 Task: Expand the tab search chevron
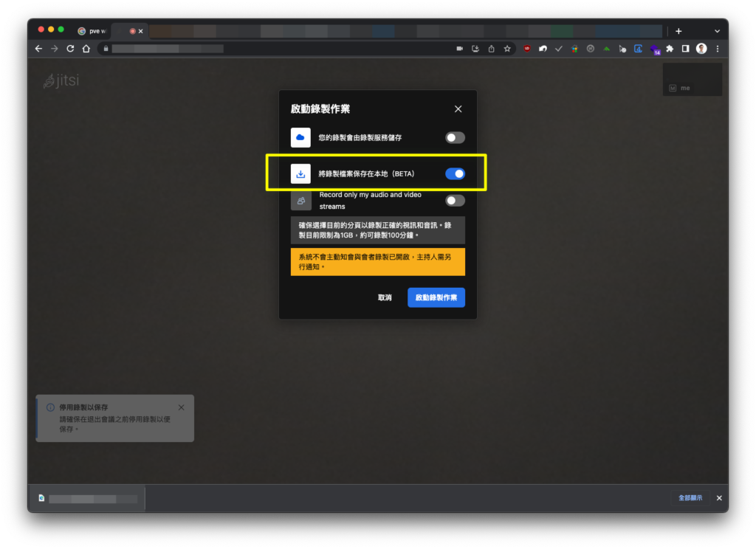(717, 31)
